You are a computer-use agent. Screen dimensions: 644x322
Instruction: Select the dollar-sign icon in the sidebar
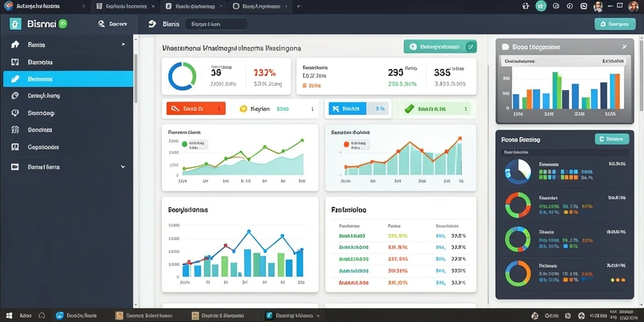point(15,130)
